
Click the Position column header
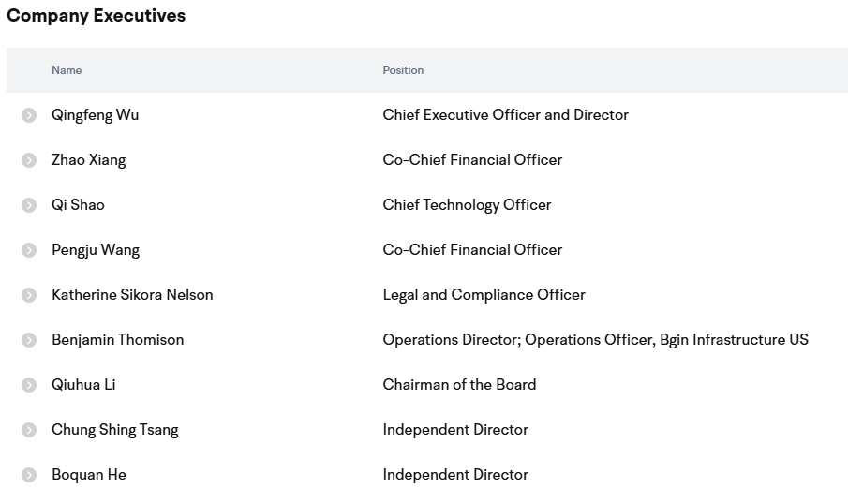tap(403, 70)
